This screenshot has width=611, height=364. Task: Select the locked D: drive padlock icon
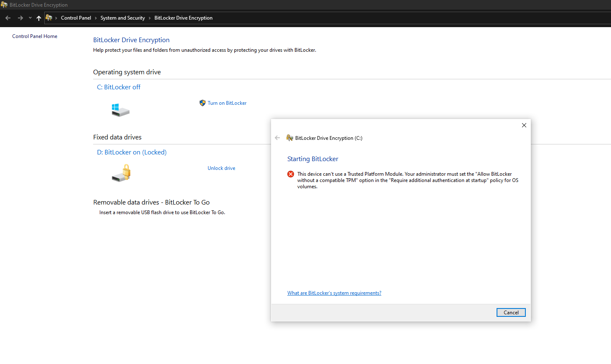click(122, 173)
